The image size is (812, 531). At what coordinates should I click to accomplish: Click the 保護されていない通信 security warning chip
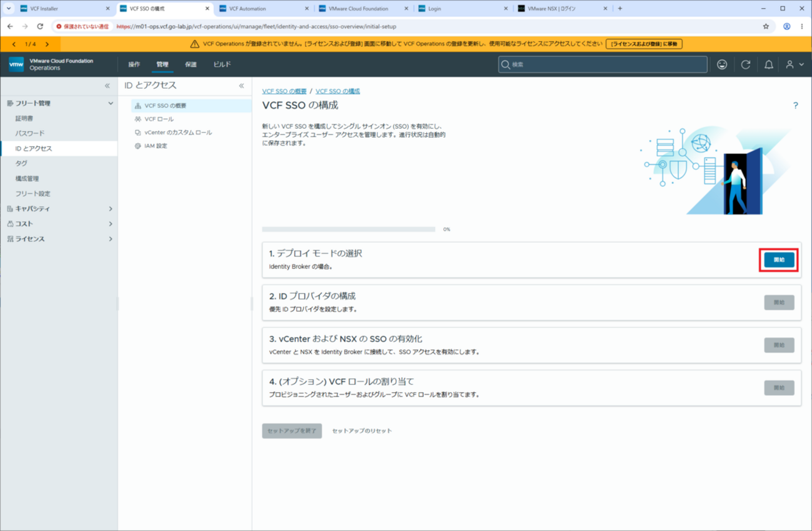[x=83, y=27]
